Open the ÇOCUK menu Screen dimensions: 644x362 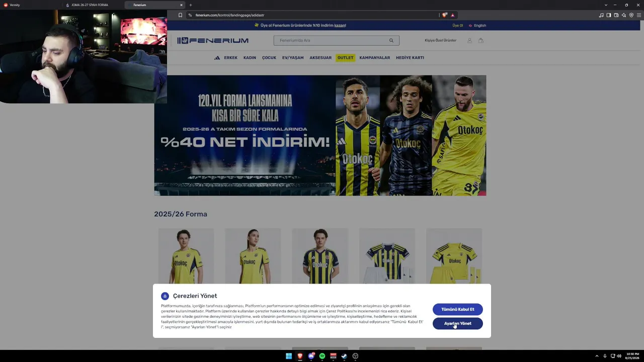(269, 58)
